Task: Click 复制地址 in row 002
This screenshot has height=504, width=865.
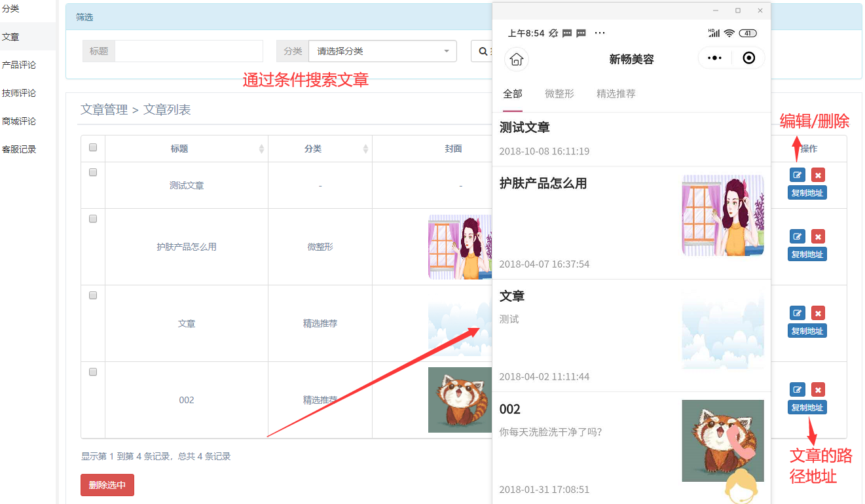Action: [x=807, y=407]
